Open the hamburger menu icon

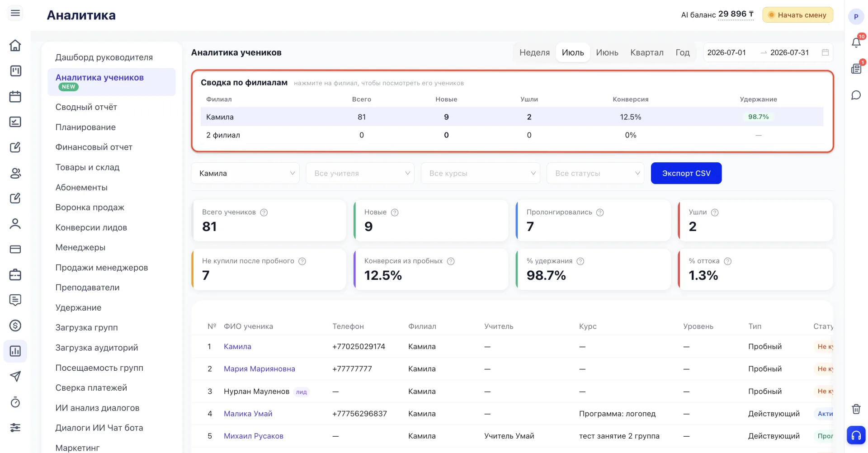coord(15,13)
